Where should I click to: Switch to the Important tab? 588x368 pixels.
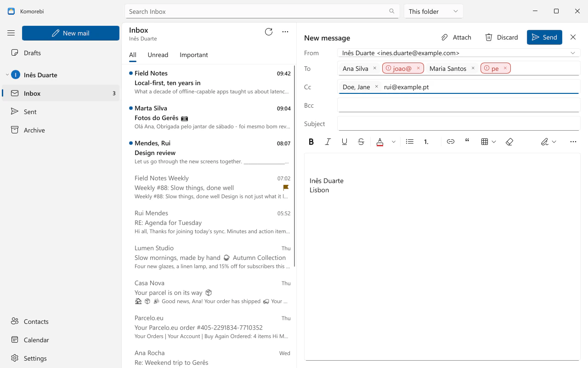click(194, 55)
